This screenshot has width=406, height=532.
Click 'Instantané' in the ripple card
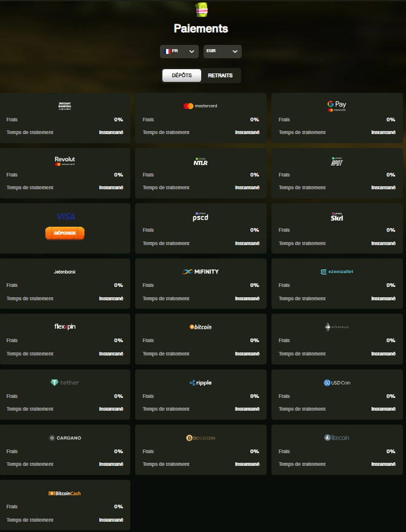pos(247,409)
